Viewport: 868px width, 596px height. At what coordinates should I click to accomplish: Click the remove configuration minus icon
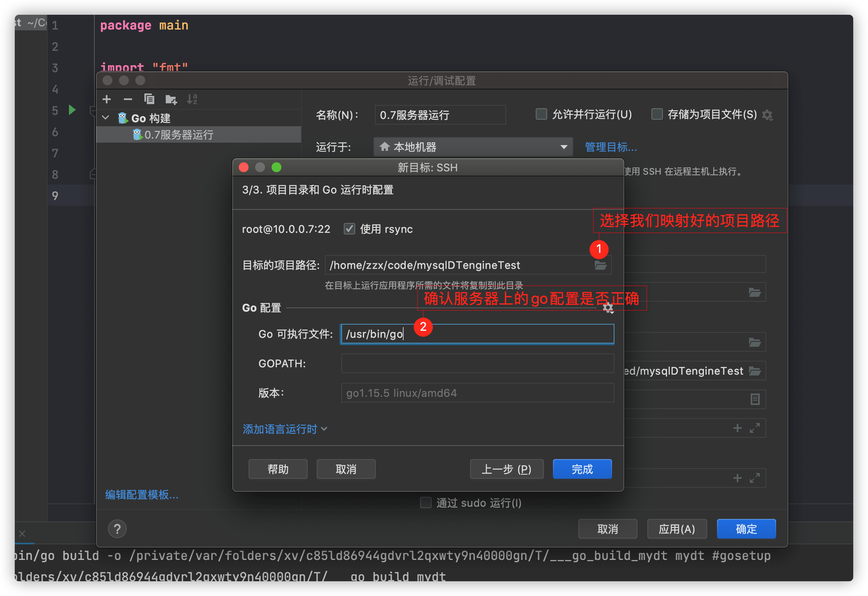click(x=128, y=99)
